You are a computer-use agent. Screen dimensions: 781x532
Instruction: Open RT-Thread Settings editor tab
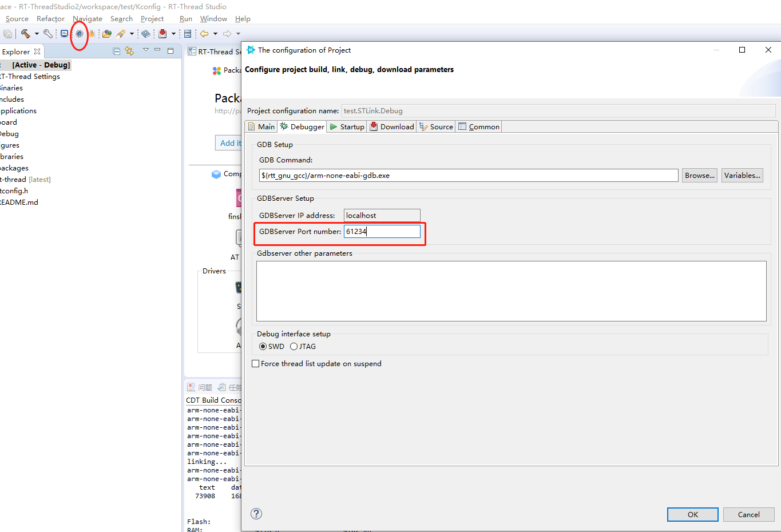[215, 51]
